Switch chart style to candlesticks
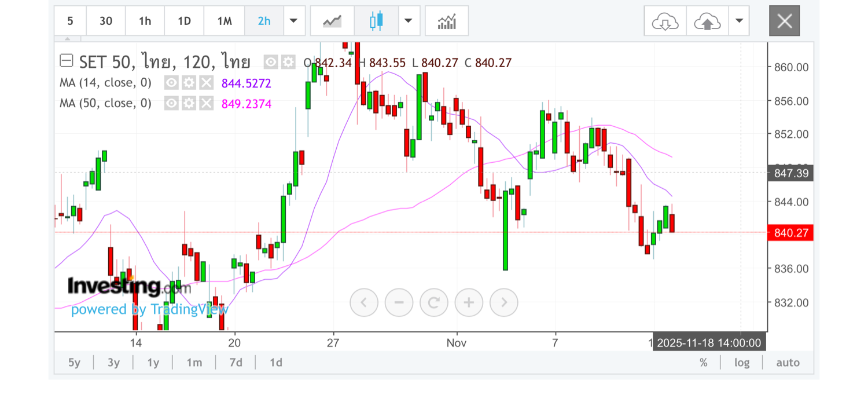This screenshot has width=868, height=402. coord(376,21)
